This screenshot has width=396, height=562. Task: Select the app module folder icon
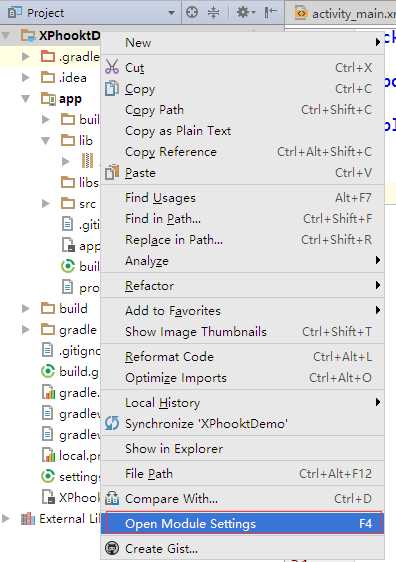48,99
